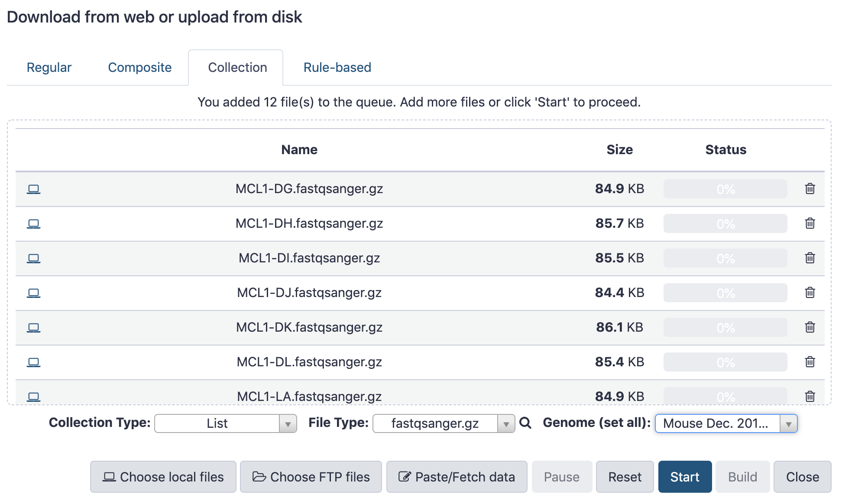This screenshot has height=504, width=842.
Task: Open the Genome (set all) dropdown
Action: pyautogui.click(x=725, y=423)
